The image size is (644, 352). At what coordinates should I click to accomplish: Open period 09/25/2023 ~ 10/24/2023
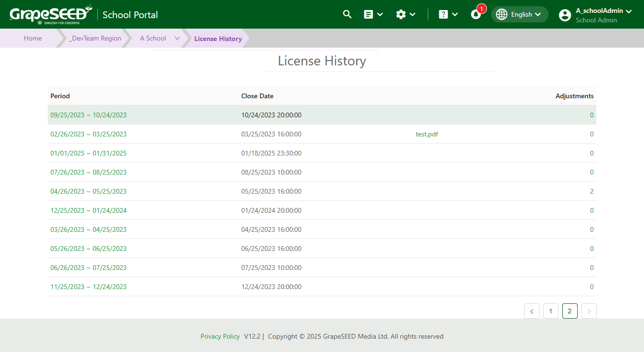click(89, 115)
